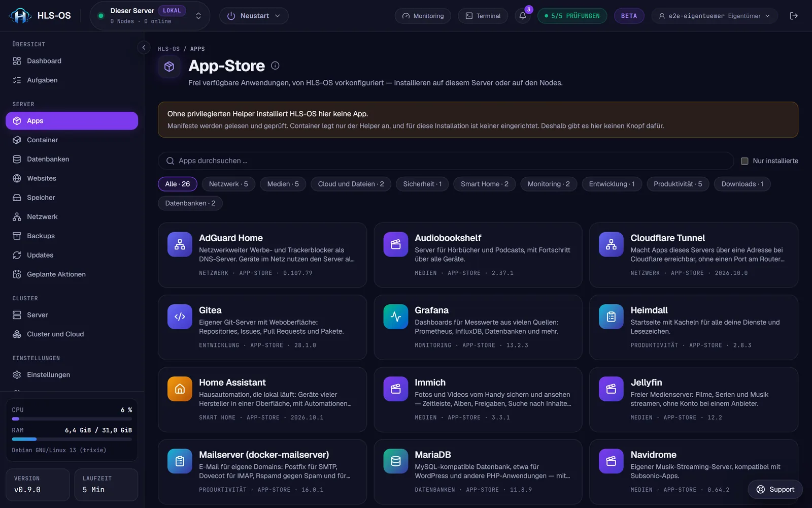Screen dimensions: 812x508
Task: Open Monitoring from the top bar
Action: coord(423,16)
